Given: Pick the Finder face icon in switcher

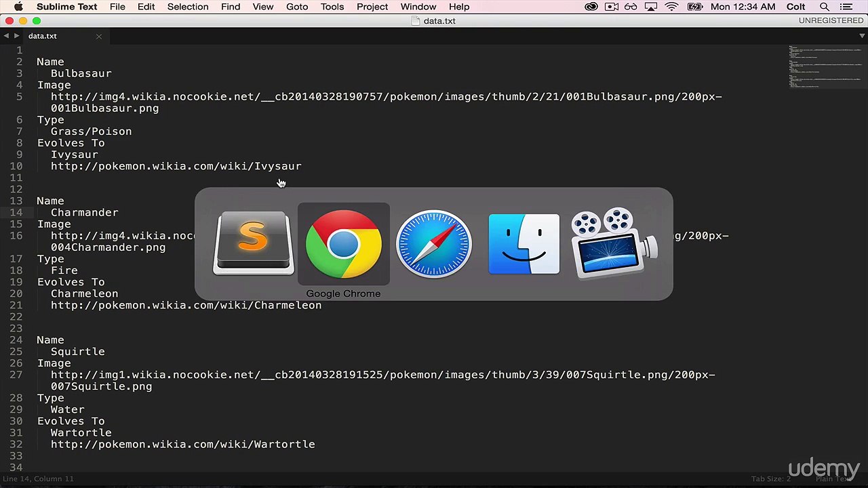Looking at the screenshot, I should [524, 244].
